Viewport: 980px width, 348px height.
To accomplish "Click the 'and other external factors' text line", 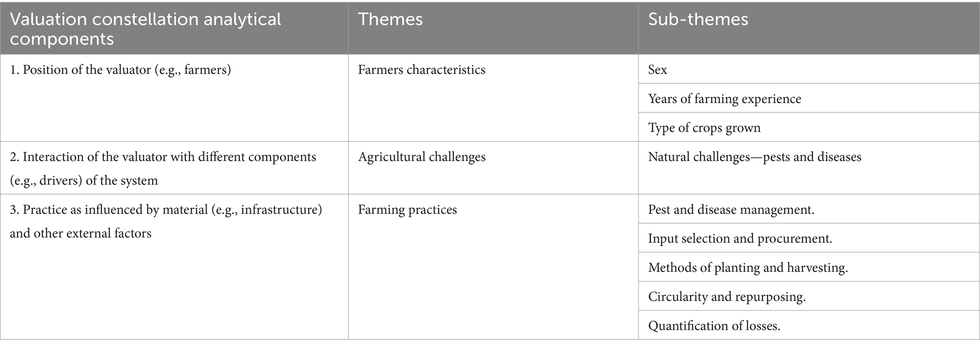I will [81, 233].
